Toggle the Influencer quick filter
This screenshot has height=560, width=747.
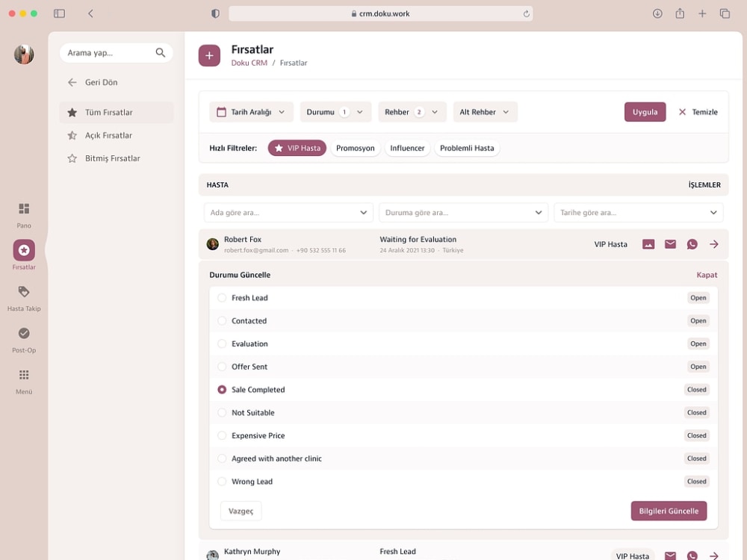407,148
